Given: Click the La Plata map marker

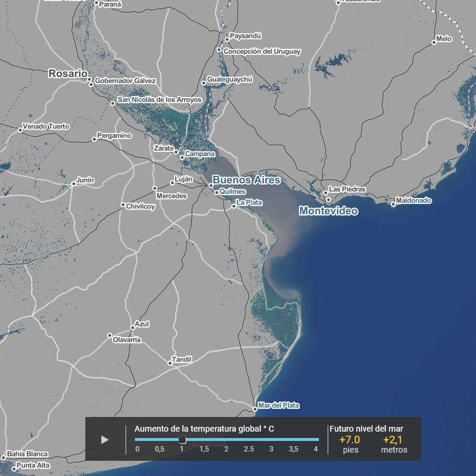Looking at the screenshot, I should (x=234, y=205).
